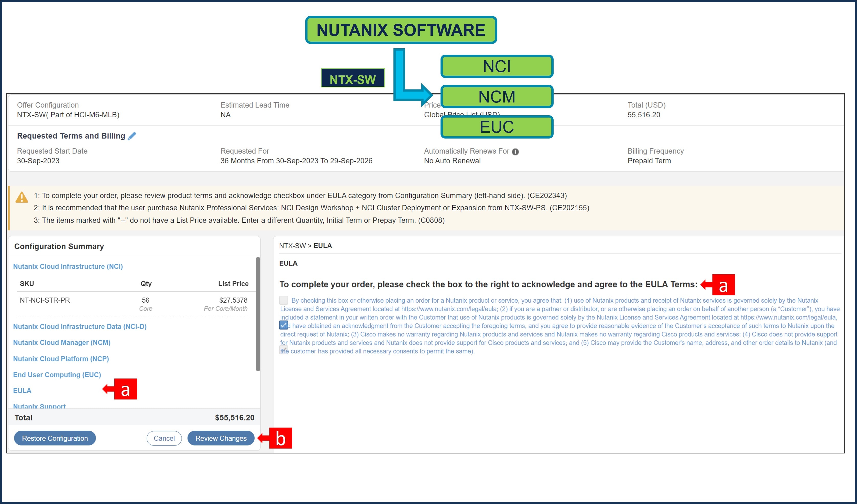Click SKU column header
Image resolution: width=857 pixels, height=504 pixels.
[x=27, y=284]
